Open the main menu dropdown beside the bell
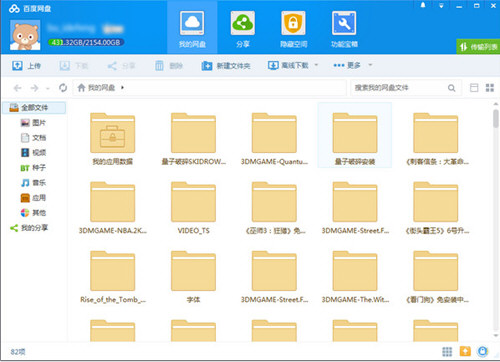This screenshot has width=500, height=362. [x=441, y=6]
